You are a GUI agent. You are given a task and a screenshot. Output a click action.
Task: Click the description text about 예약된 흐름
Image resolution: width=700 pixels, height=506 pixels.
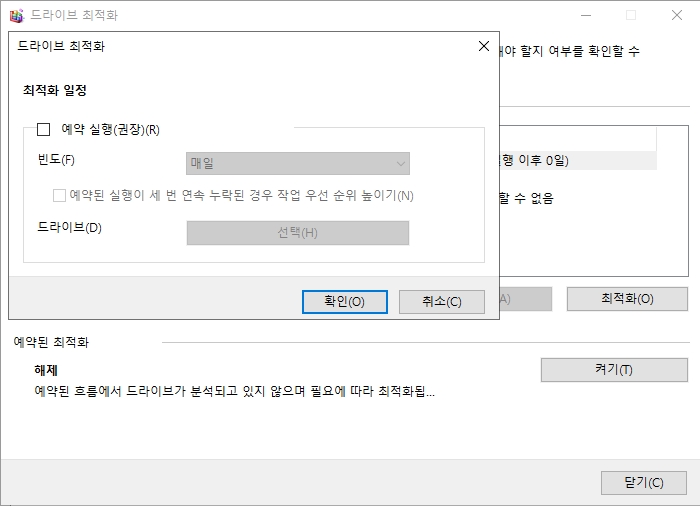coord(234,392)
